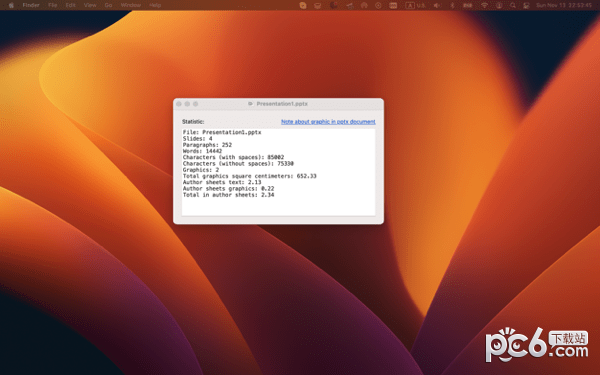Click the Wi-Fi icon in menu bar
600x375 pixels.
pos(484,5)
